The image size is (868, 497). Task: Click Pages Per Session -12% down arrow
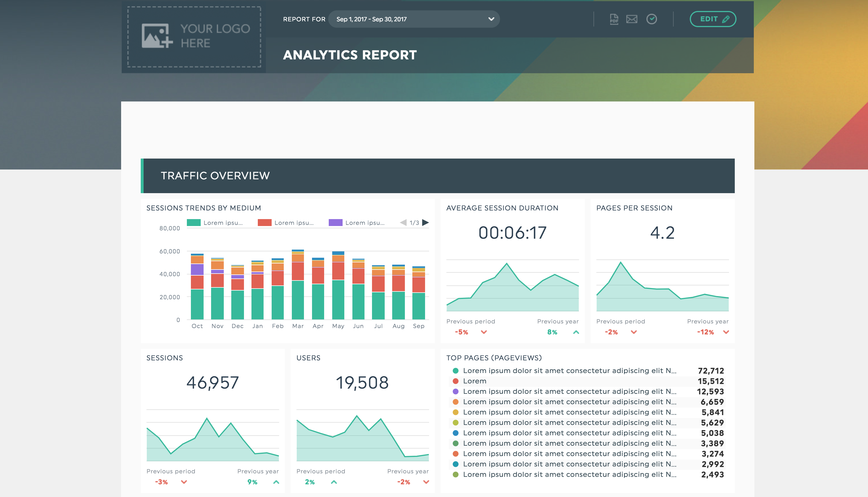pos(726,332)
